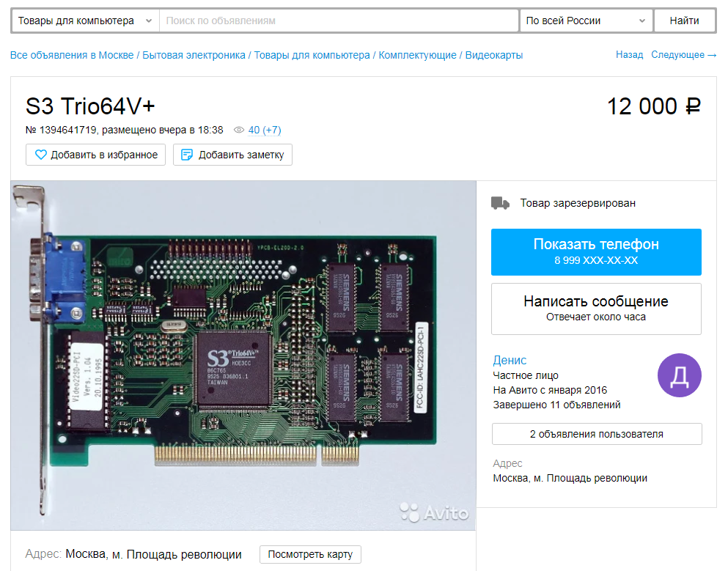
Task: Click the Написать сообщение button
Action: (x=596, y=309)
